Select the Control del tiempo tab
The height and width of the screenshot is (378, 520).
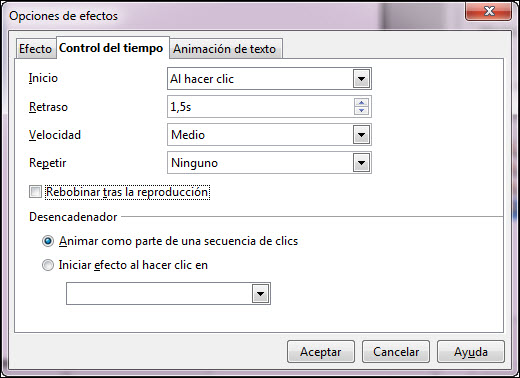(113, 48)
